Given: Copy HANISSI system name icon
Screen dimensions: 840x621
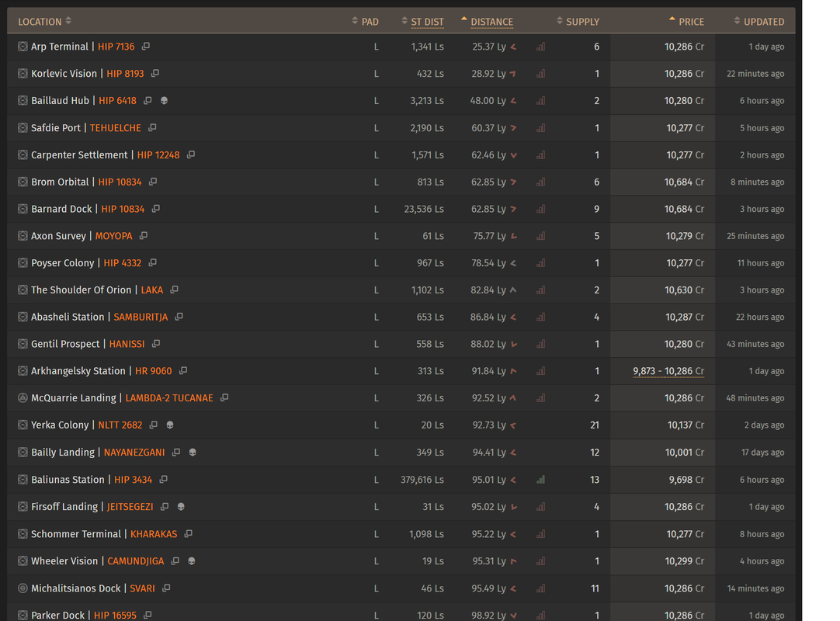Looking at the screenshot, I should click(x=156, y=343).
